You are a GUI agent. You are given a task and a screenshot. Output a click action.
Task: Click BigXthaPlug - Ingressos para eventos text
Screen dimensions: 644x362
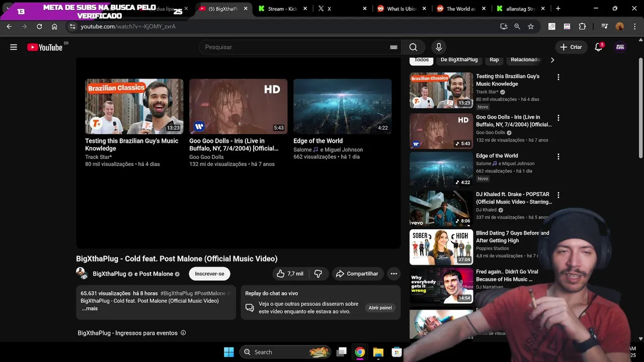tap(128, 333)
